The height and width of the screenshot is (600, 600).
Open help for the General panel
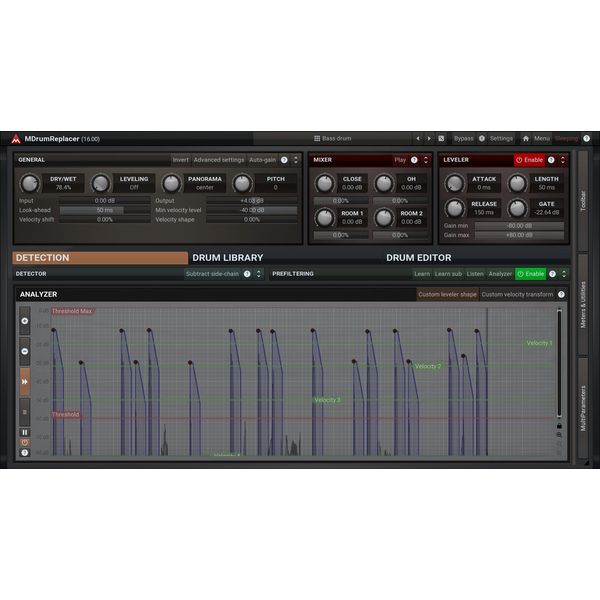tap(284, 160)
